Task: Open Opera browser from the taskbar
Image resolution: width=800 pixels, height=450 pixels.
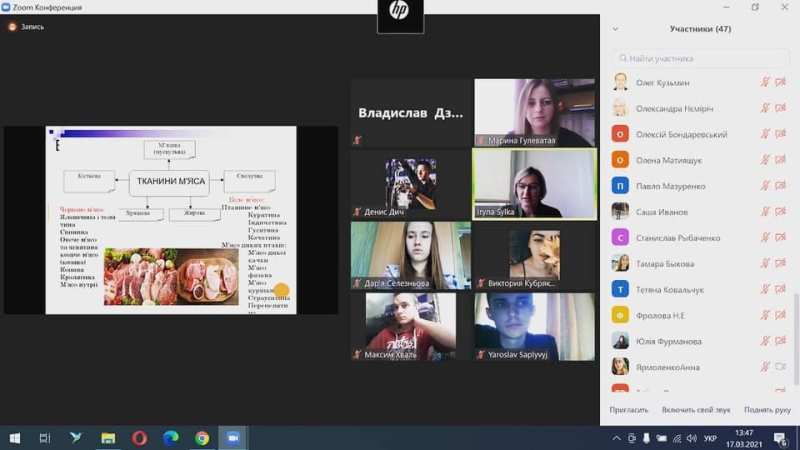Action: pos(139,438)
